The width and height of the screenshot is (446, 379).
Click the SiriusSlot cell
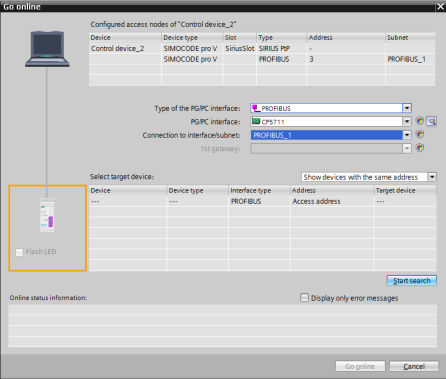pyautogui.click(x=240, y=49)
